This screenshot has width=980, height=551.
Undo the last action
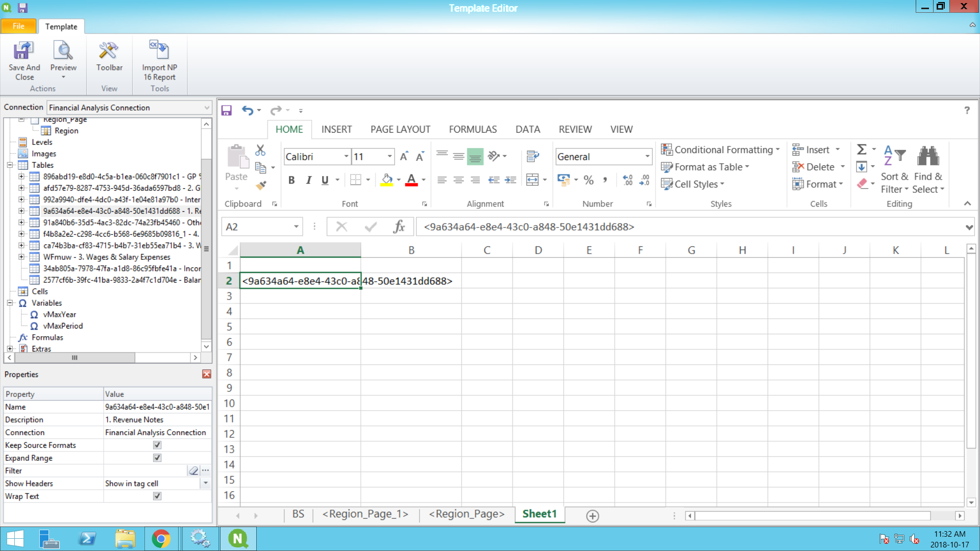click(x=248, y=110)
